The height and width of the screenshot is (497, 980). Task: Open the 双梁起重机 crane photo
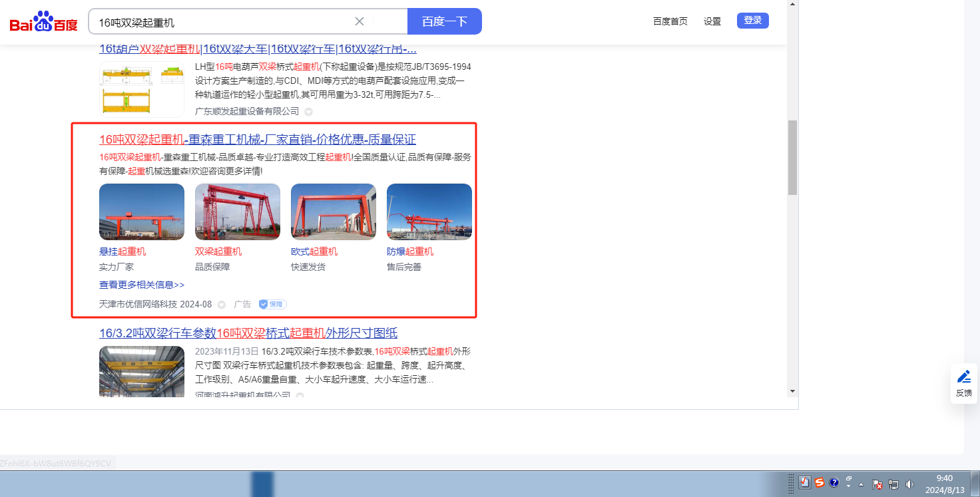238,212
